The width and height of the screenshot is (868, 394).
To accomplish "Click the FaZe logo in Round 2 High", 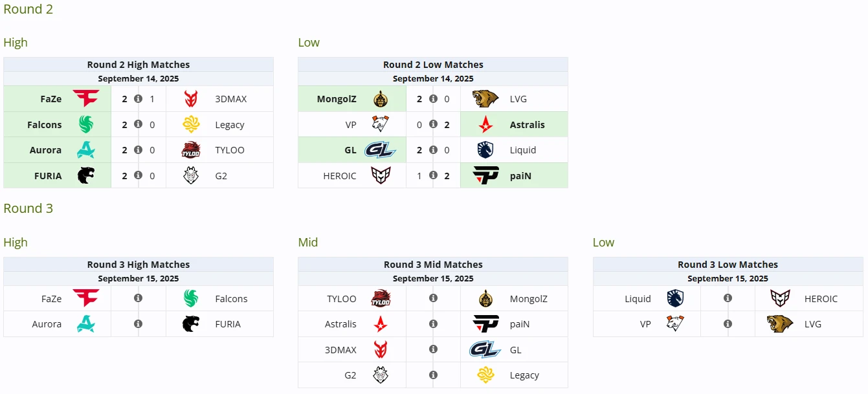I will (85, 99).
